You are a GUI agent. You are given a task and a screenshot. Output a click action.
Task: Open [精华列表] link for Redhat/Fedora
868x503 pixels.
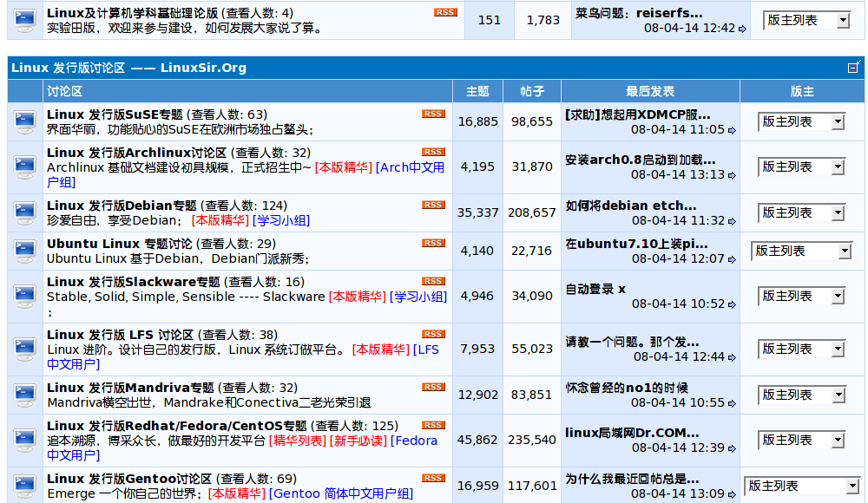tap(297, 441)
